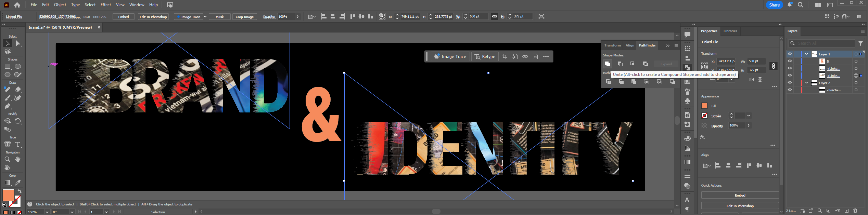
Task: Click the crop icon in floating taskbar
Action: 504,57
